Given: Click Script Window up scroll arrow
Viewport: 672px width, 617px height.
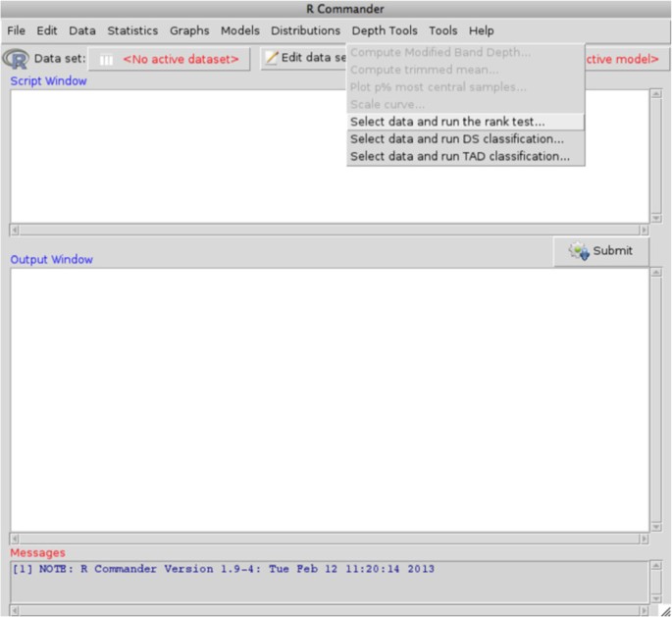Looking at the screenshot, I should [656, 94].
